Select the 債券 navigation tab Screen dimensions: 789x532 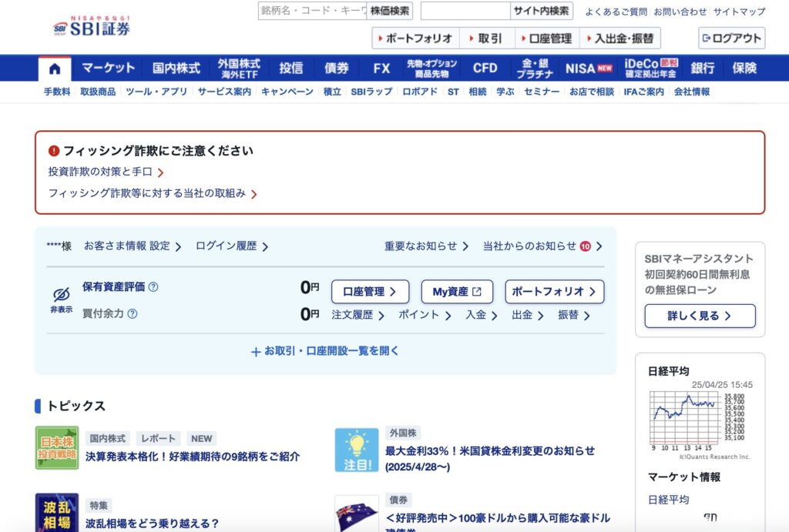[x=337, y=69]
